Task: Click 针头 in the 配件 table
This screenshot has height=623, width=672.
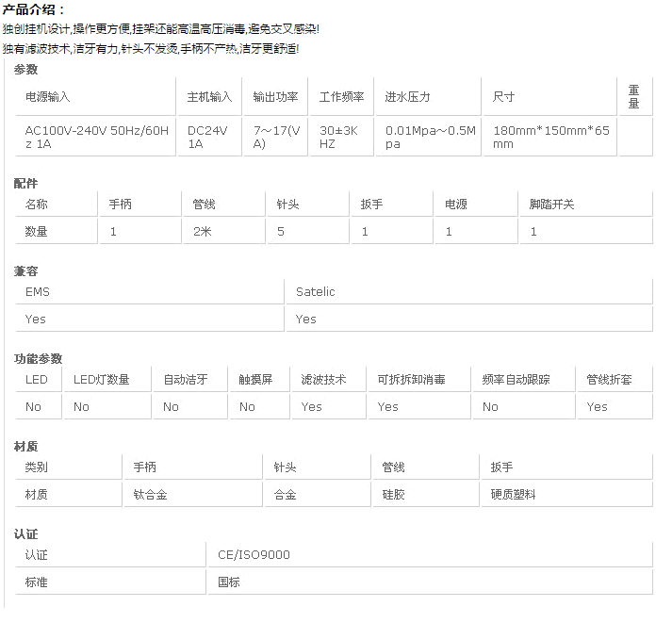Action: coord(308,204)
